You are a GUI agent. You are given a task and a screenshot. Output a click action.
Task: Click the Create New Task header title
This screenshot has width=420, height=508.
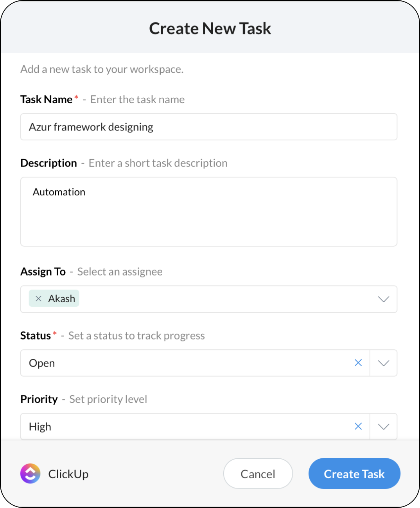210,29
